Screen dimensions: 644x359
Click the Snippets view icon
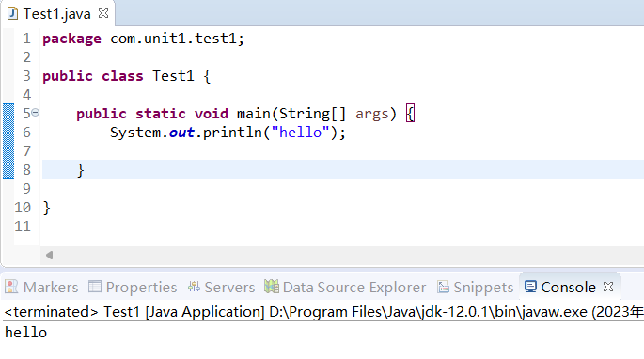(443, 287)
